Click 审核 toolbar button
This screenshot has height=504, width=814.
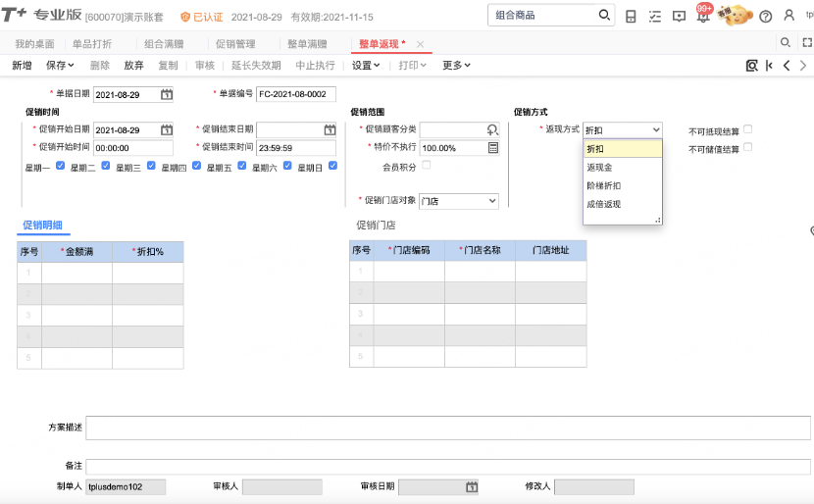pyautogui.click(x=205, y=66)
